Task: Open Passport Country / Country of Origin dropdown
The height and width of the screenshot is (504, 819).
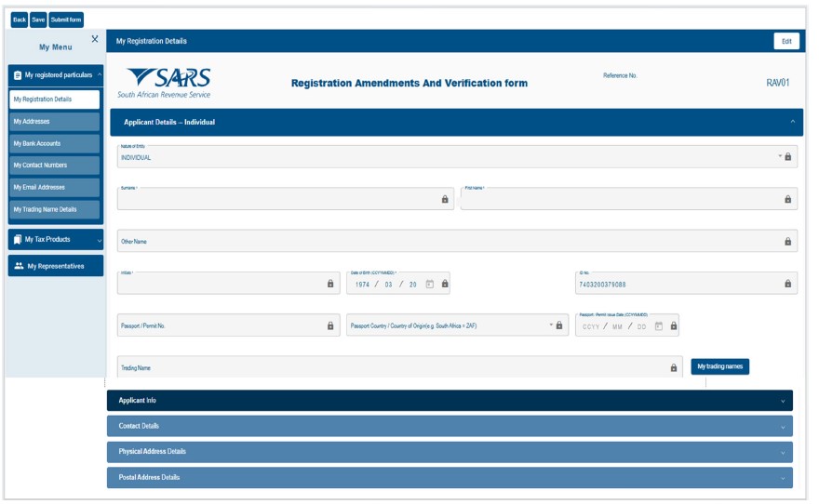Action: coord(551,325)
